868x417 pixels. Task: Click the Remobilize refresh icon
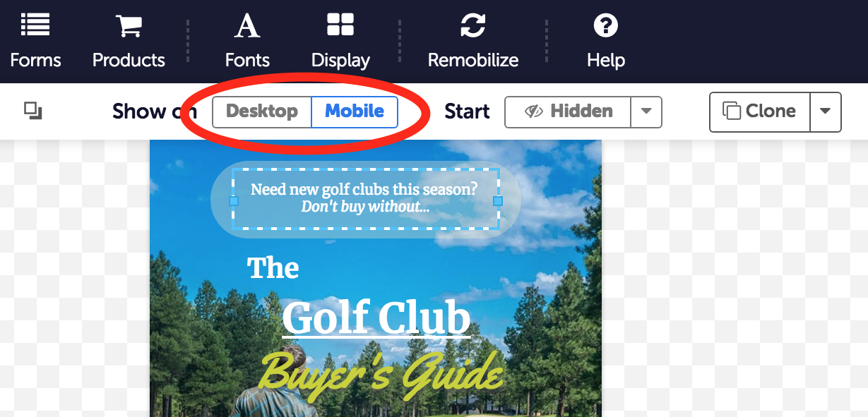click(472, 25)
